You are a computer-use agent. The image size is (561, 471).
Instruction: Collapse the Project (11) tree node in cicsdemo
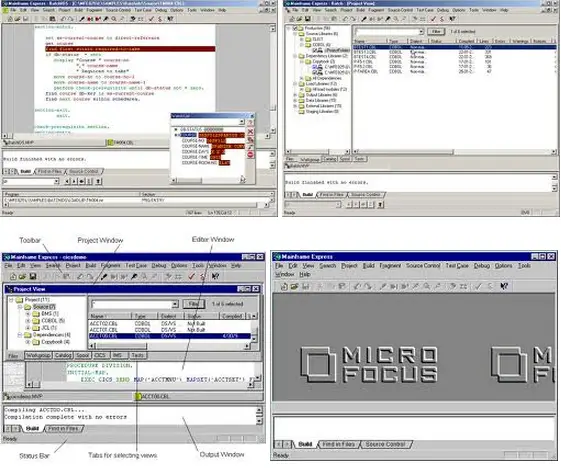(x=11, y=300)
